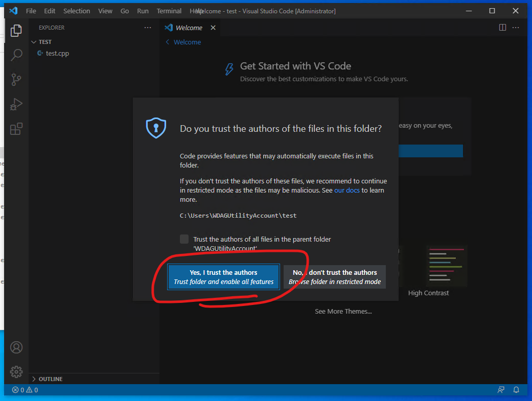Open the Manage gear icon

[16, 372]
